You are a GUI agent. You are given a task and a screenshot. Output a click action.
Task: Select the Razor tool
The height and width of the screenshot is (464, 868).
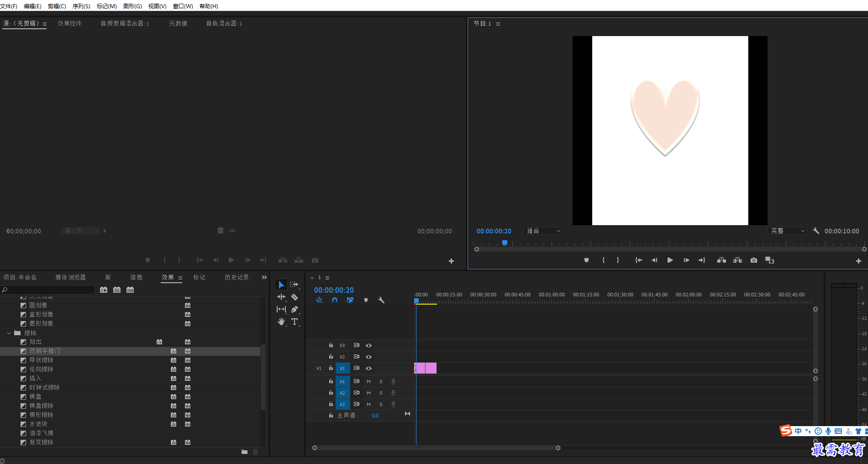(x=295, y=297)
